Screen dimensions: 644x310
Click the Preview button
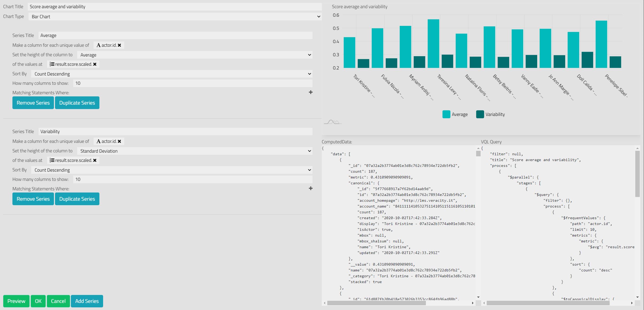[x=16, y=301]
